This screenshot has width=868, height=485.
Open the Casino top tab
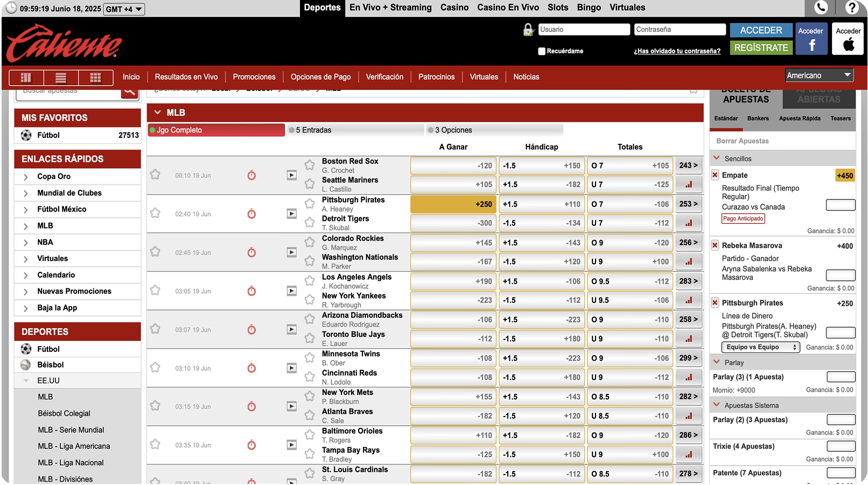(454, 8)
